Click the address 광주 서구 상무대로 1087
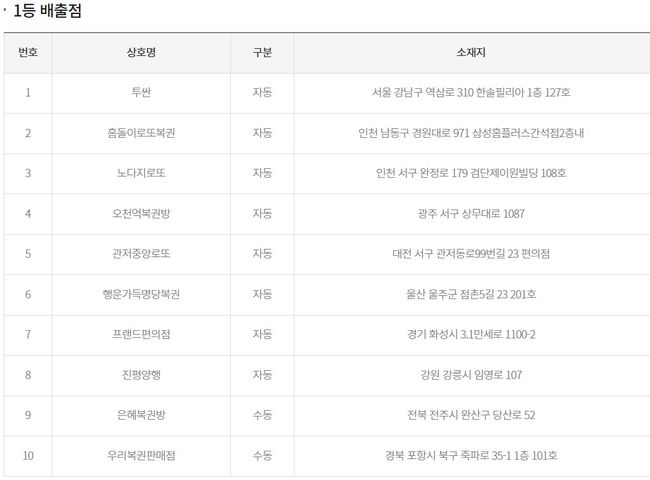 471,213
